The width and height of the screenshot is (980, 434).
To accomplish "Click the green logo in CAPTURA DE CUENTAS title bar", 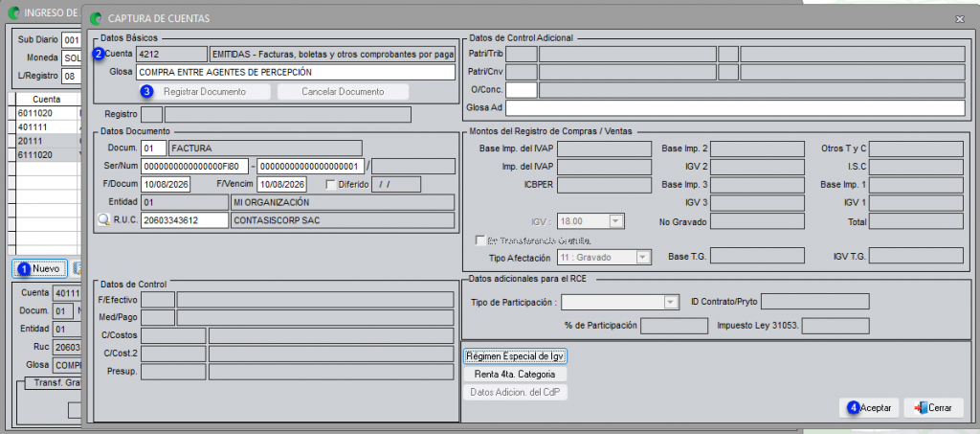I will 97,19.
